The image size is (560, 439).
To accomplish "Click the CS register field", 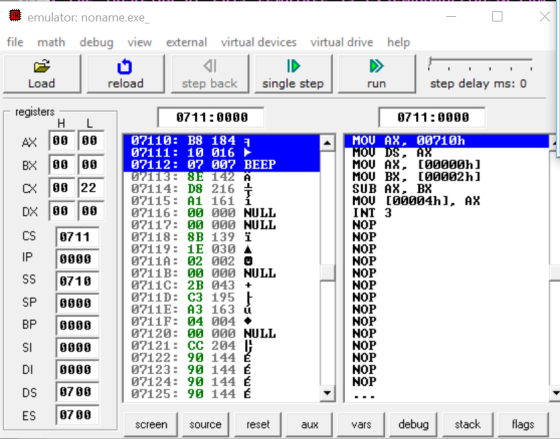I will coord(77,237).
